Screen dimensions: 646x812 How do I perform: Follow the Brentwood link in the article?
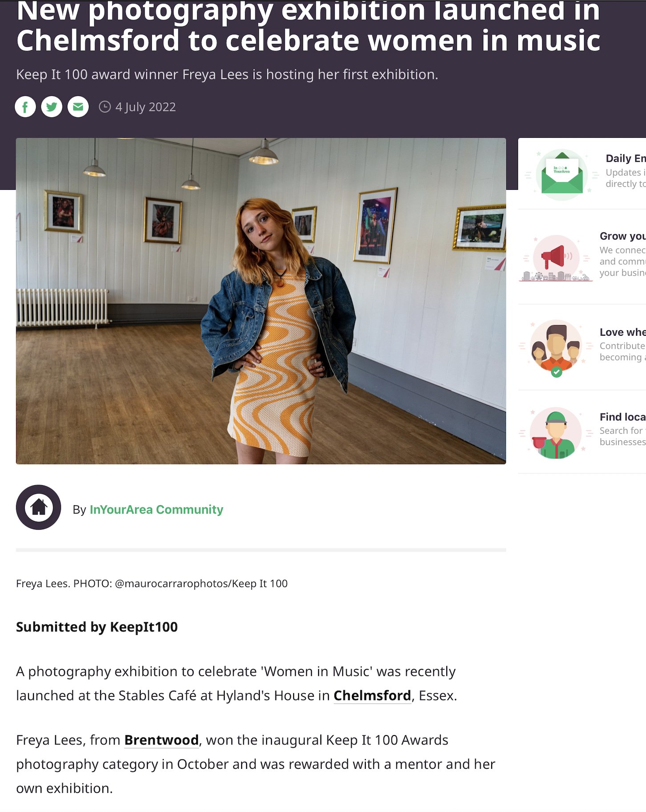pos(161,740)
